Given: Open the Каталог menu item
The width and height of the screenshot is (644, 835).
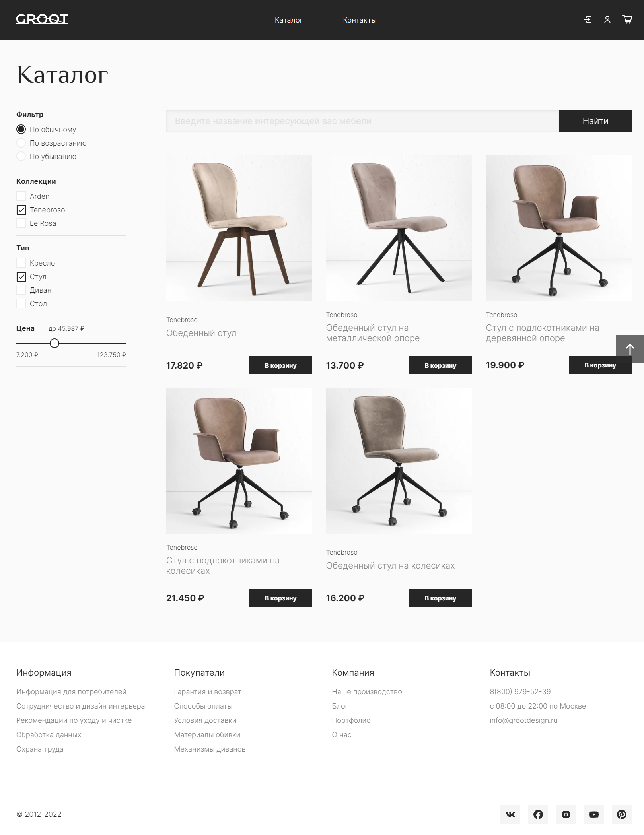Looking at the screenshot, I should pyautogui.click(x=289, y=20).
